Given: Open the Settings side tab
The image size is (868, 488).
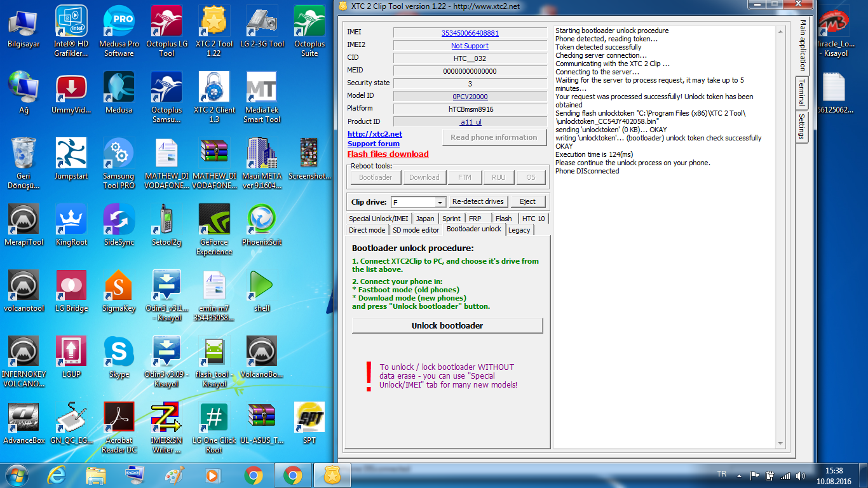Looking at the screenshot, I should tap(802, 127).
